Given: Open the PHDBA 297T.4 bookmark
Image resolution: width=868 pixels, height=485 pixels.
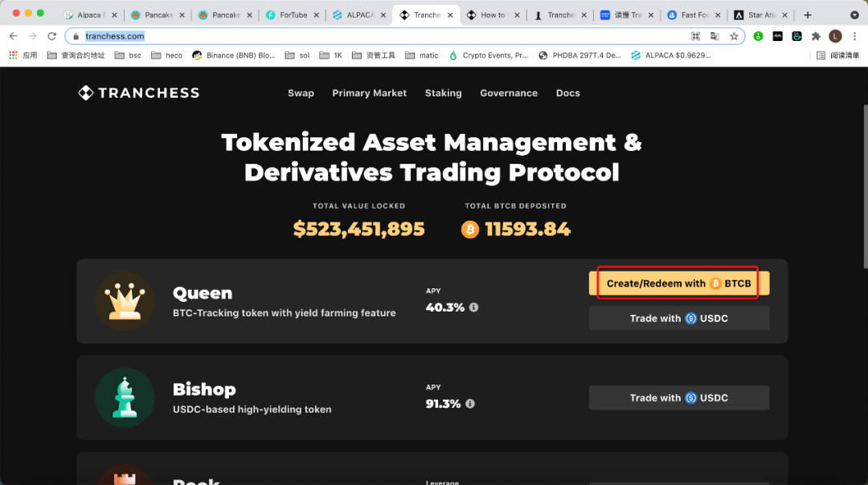Looking at the screenshot, I should 579,55.
